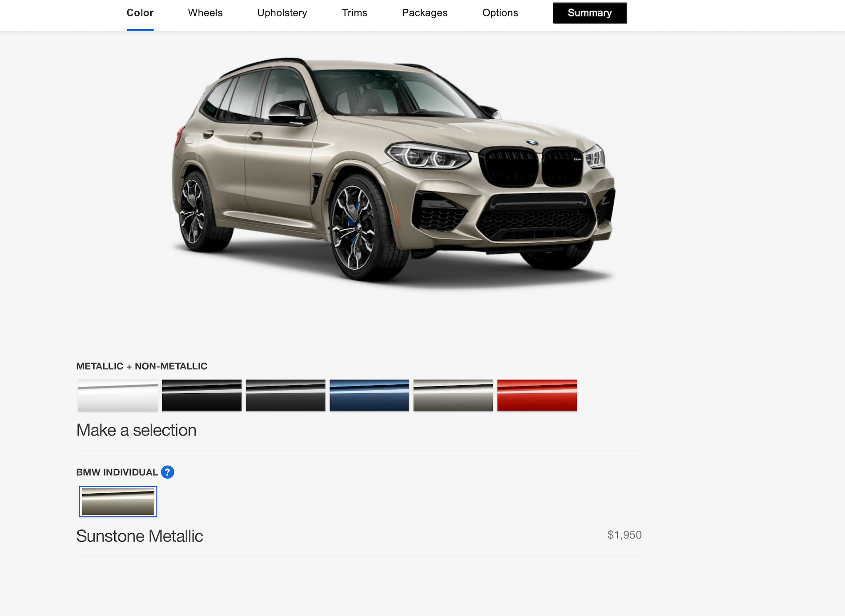Image resolution: width=845 pixels, height=616 pixels.
Task: Go to the Upholstery tab
Action: pos(282,13)
